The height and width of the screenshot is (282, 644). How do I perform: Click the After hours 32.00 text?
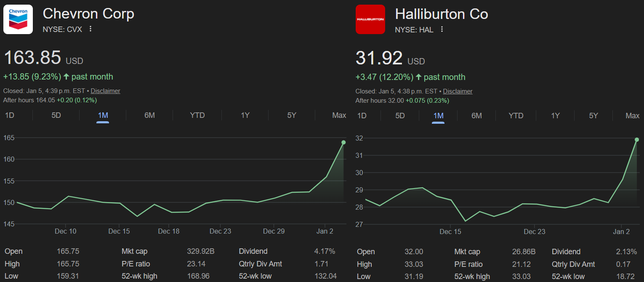[x=380, y=101]
